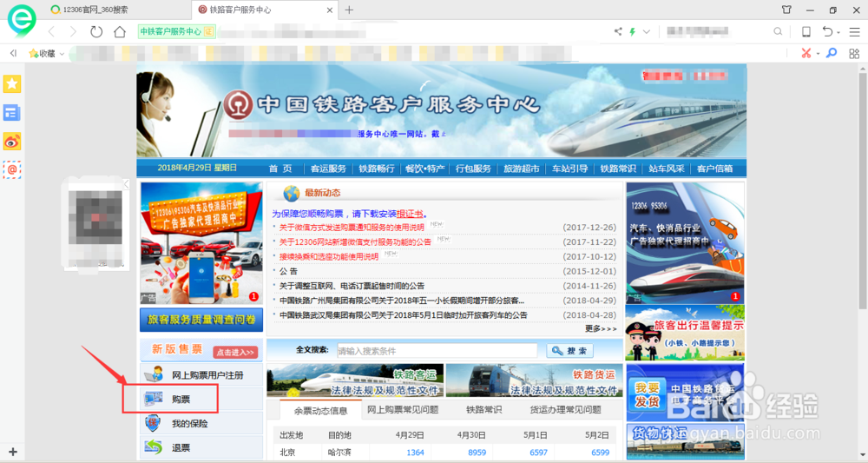Reload the page with refresh icon
Image resolution: width=868 pixels, height=463 pixels.
point(96,31)
